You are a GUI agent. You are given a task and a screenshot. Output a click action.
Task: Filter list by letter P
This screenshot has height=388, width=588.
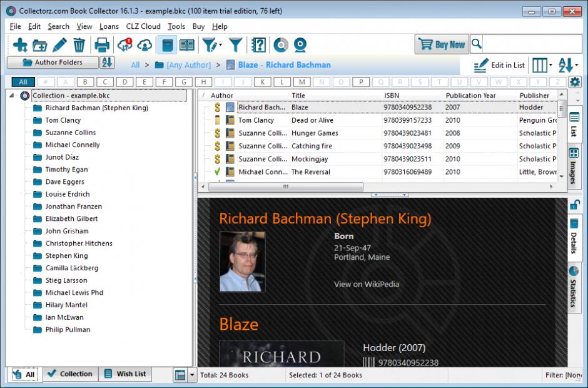tap(361, 82)
